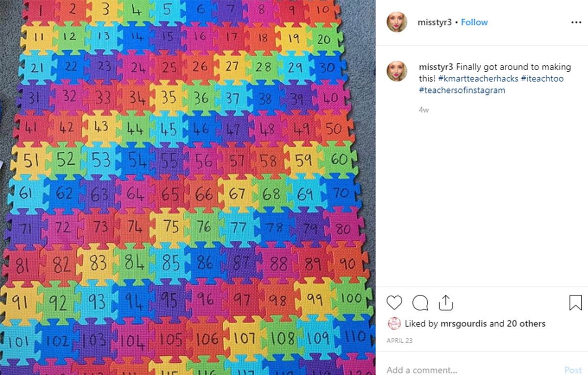Like the post with heart icon
The image size is (588, 375).
394,303
